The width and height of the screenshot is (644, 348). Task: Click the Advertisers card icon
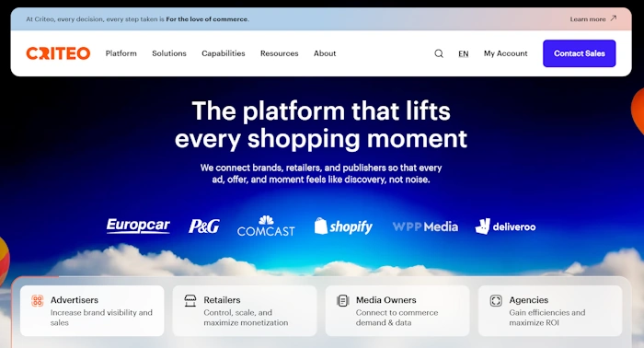pyautogui.click(x=38, y=300)
